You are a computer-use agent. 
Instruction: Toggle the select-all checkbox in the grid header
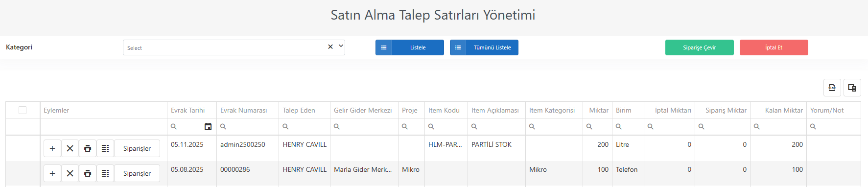(x=23, y=110)
